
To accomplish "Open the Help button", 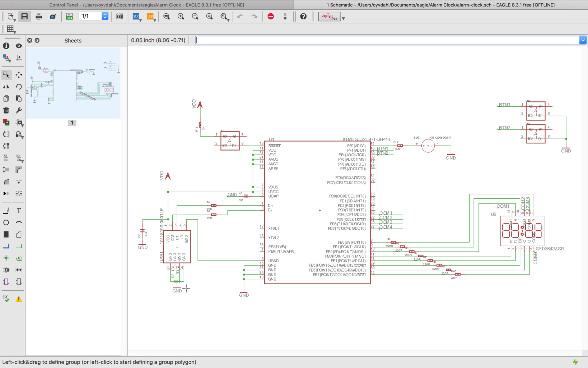I will coord(303,16).
